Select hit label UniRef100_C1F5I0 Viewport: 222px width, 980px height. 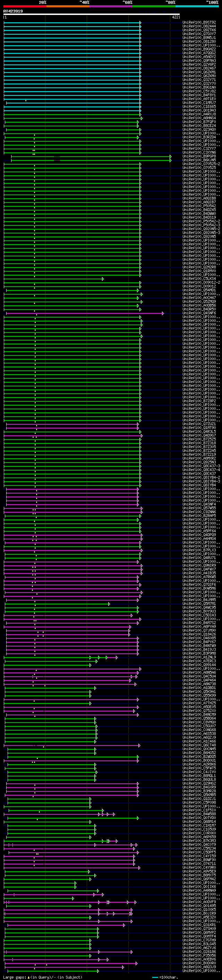[x=199, y=810]
